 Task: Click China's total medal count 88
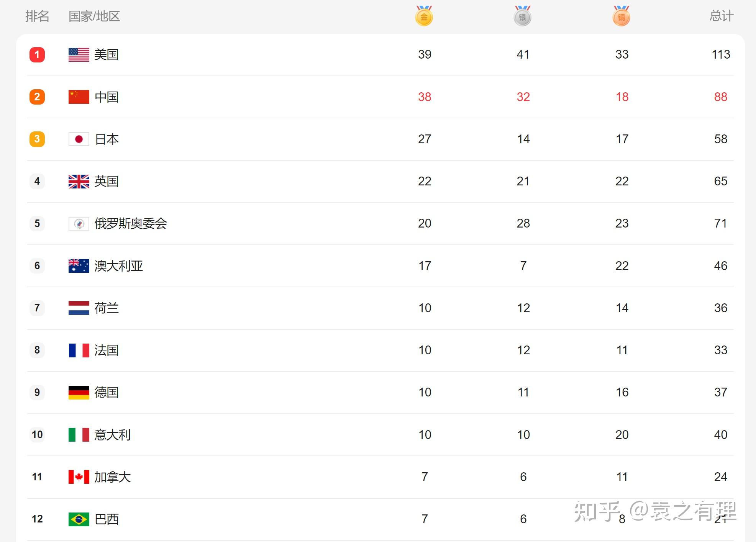coord(720,97)
